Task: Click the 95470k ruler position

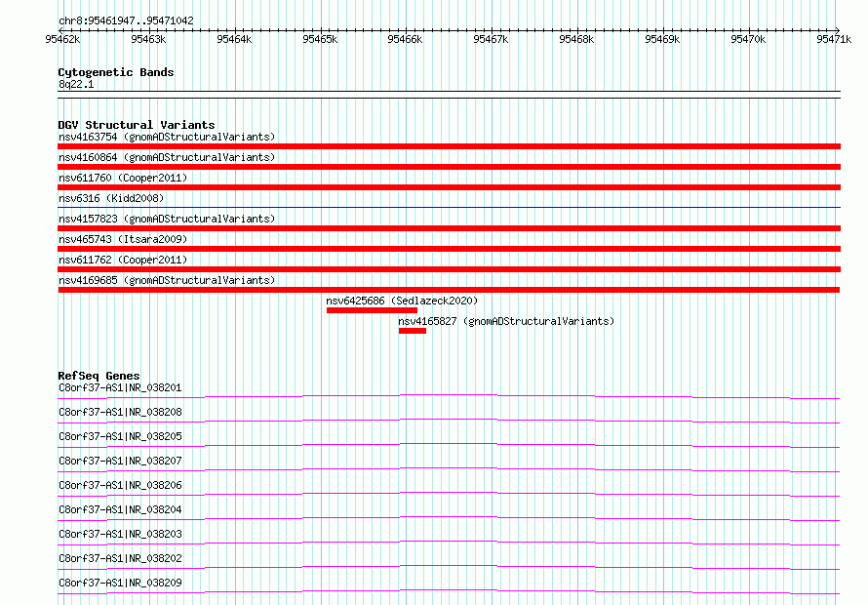Action: click(748, 39)
